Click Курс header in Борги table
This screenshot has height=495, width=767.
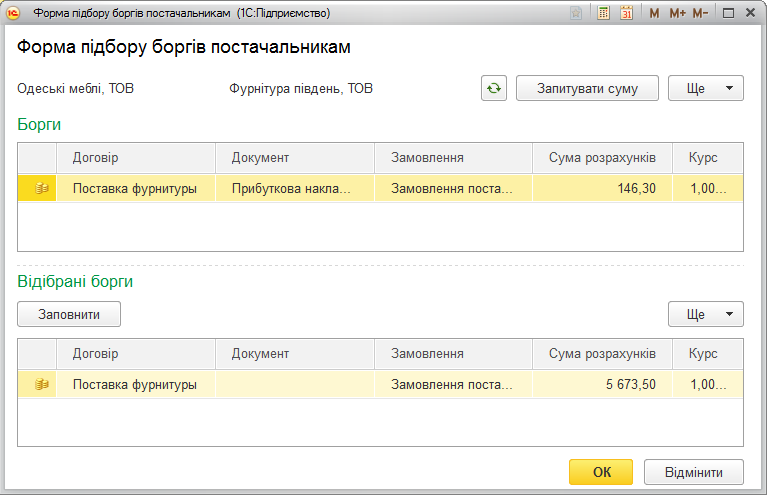pos(708,158)
